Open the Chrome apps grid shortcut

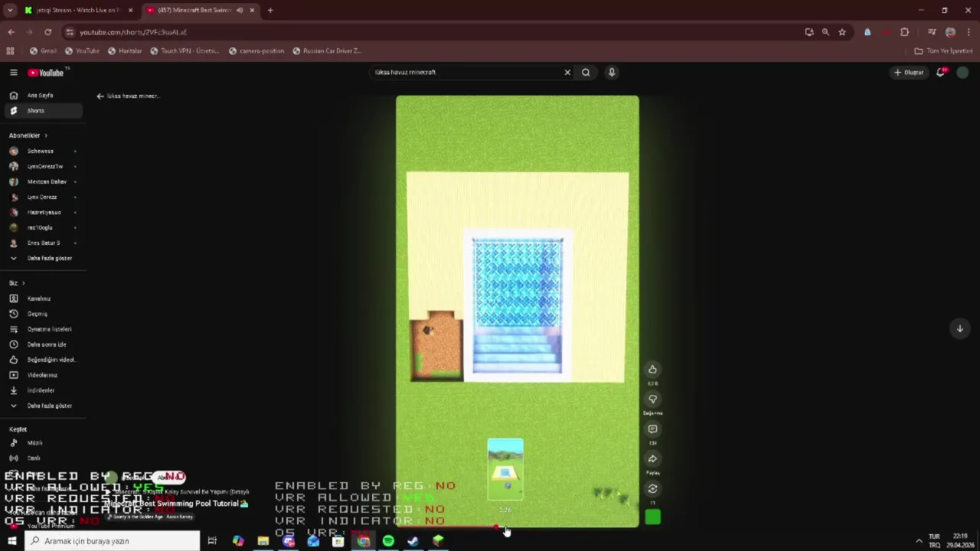(x=10, y=51)
